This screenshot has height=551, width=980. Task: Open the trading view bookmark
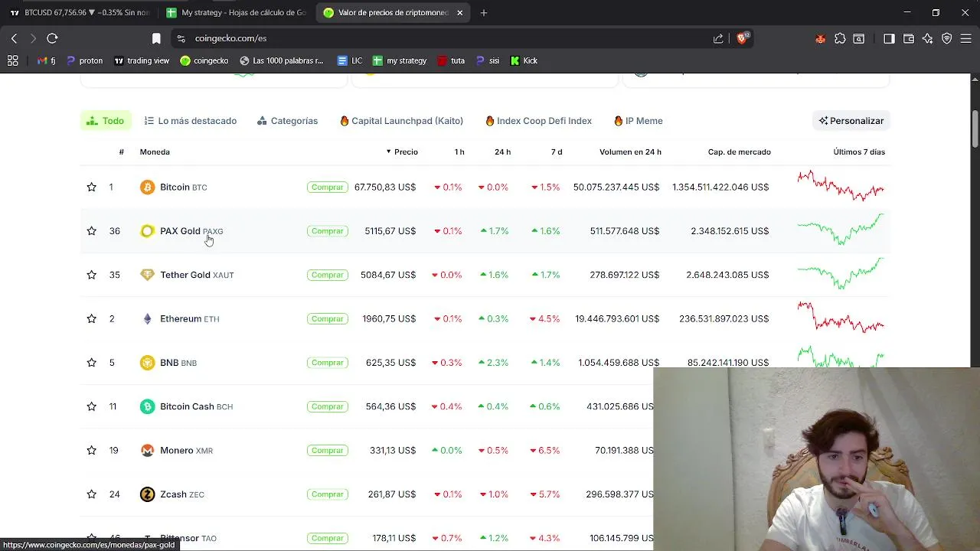[x=142, y=60]
